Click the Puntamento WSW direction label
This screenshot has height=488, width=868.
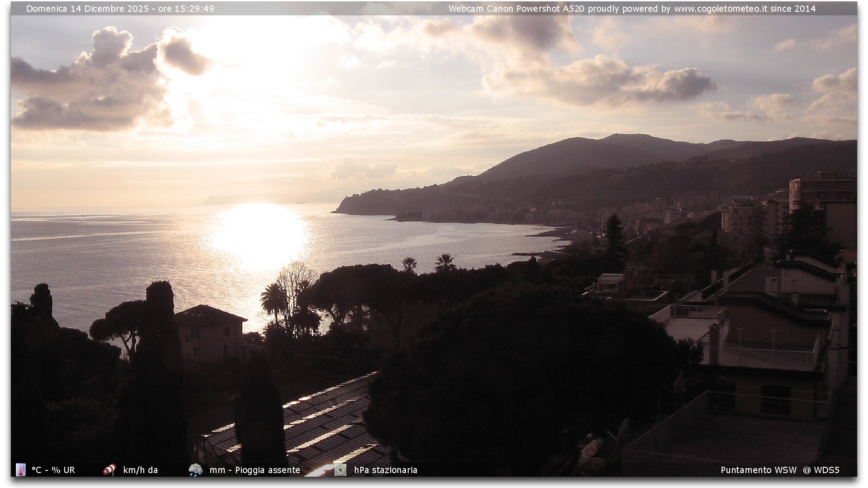point(758,470)
